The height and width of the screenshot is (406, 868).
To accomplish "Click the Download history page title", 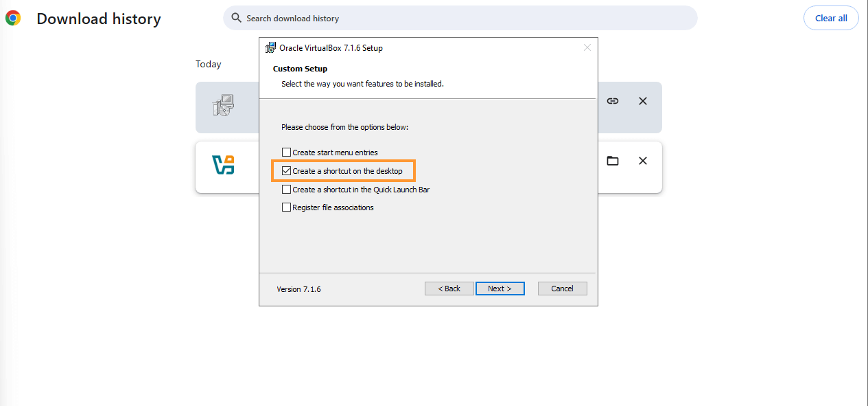I will click(99, 19).
